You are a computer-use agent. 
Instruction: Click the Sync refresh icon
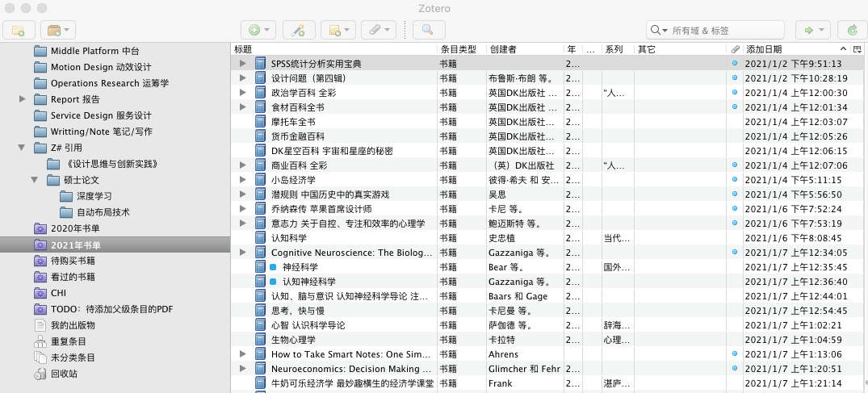(852, 30)
